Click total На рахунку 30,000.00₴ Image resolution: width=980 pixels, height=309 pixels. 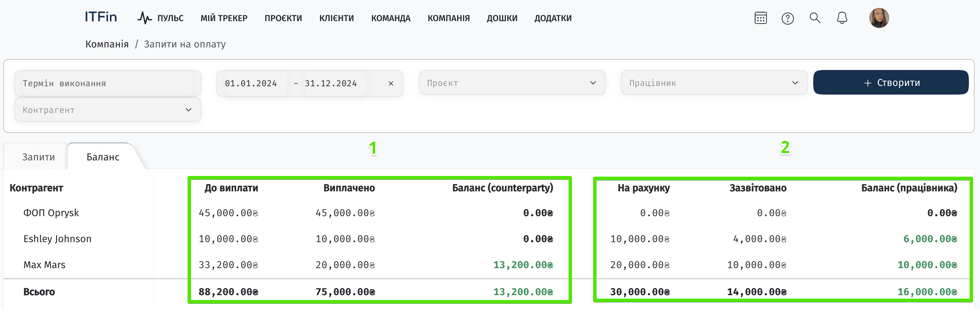pyautogui.click(x=640, y=292)
